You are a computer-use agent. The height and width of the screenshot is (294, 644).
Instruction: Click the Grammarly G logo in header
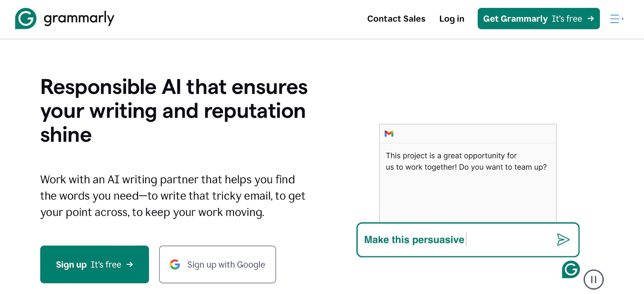tap(26, 19)
